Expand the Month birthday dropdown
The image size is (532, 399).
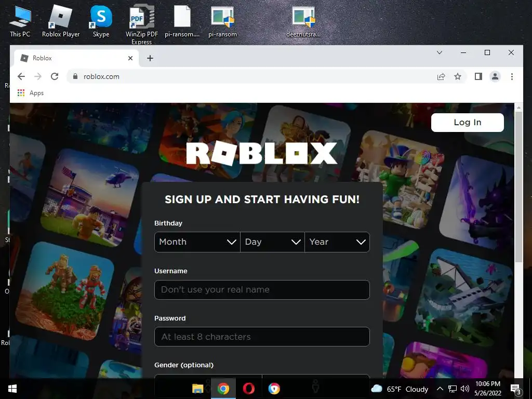(x=197, y=242)
